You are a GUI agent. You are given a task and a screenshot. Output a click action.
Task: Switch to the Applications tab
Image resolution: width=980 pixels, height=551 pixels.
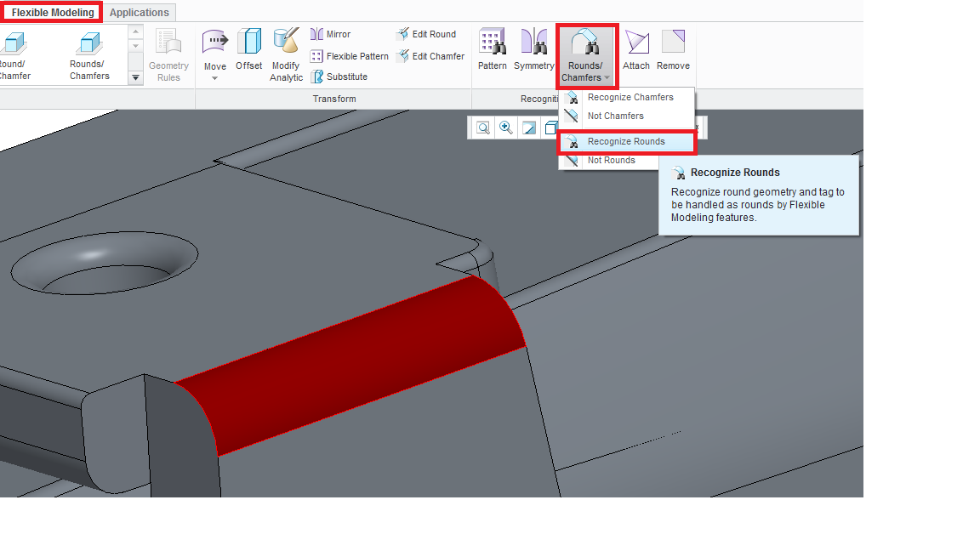point(140,13)
